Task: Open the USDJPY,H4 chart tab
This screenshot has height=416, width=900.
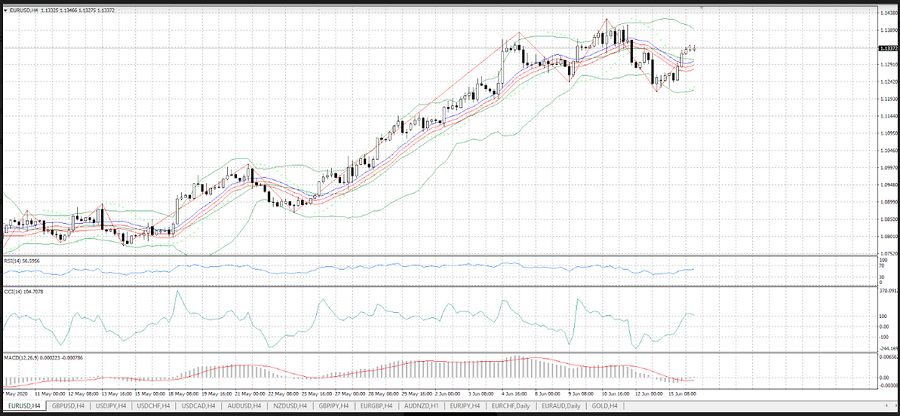Action: [113, 406]
